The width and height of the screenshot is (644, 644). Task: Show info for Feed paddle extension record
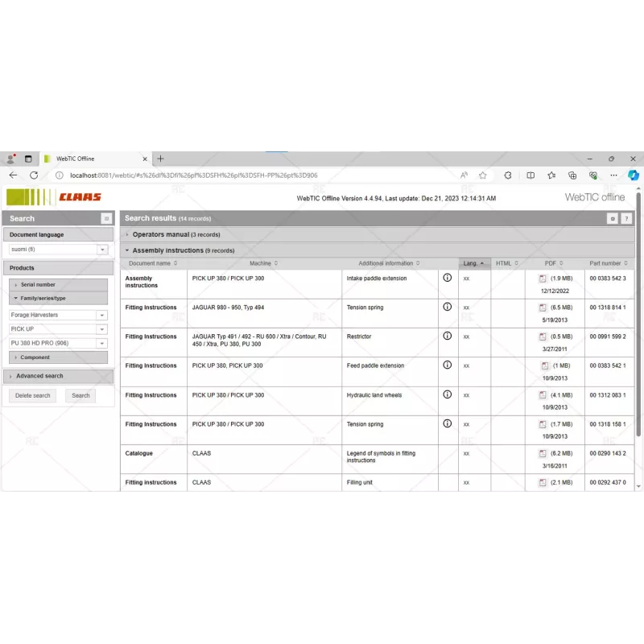448,365
